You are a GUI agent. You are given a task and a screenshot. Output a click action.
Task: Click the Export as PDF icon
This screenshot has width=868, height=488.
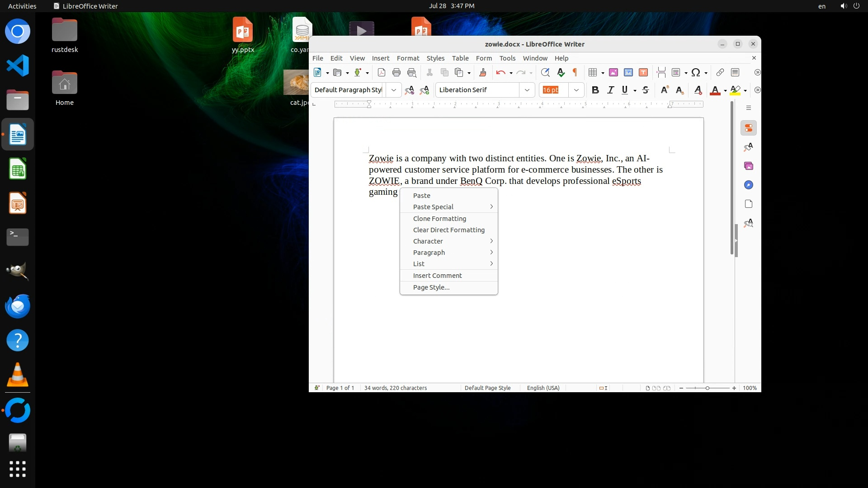(381, 72)
